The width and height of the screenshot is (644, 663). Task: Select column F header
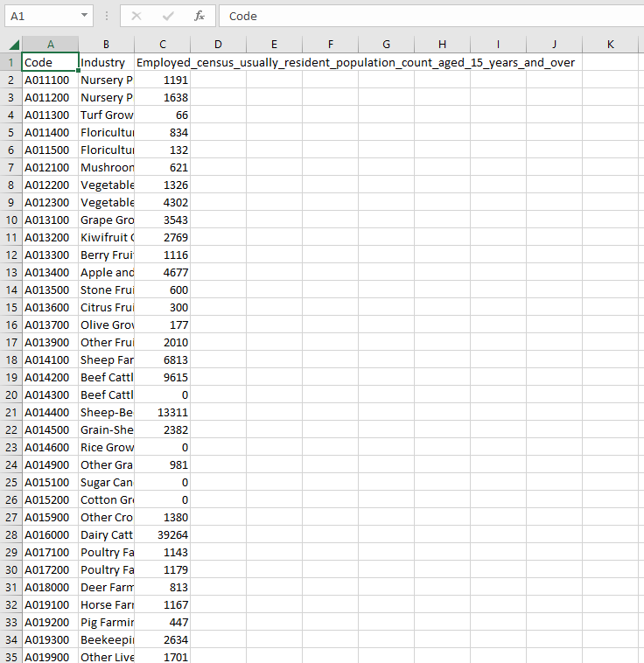pyautogui.click(x=331, y=45)
